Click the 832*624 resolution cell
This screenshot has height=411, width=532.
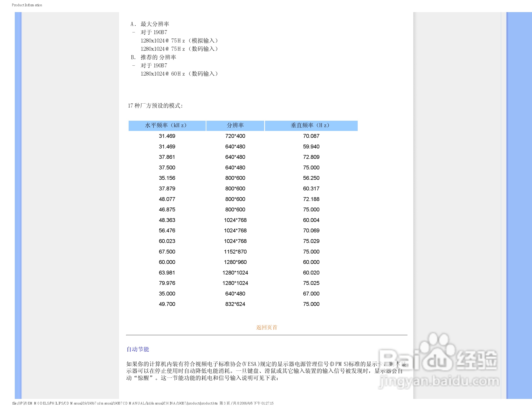tap(235, 304)
